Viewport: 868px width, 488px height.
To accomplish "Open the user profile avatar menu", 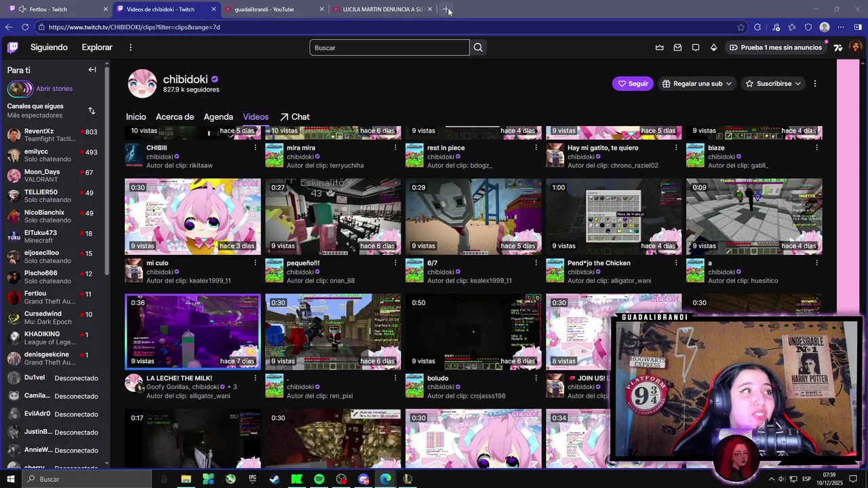I will [x=856, y=47].
